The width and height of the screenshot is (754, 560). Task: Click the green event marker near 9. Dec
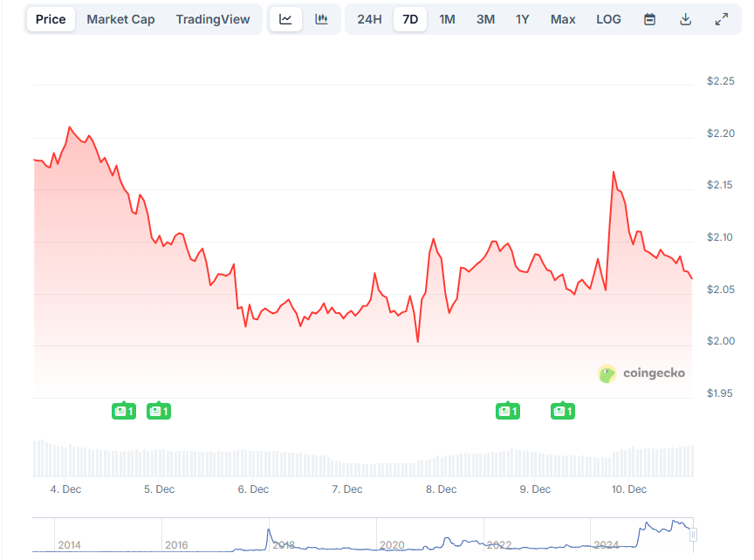click(x=563, y=410)
